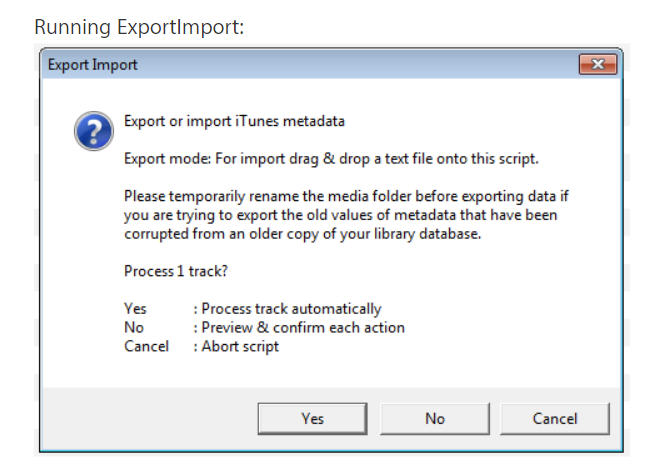Click the 'Yes' label in the options legend
Screen dimensions: 666x465
[x=135, y=309]
